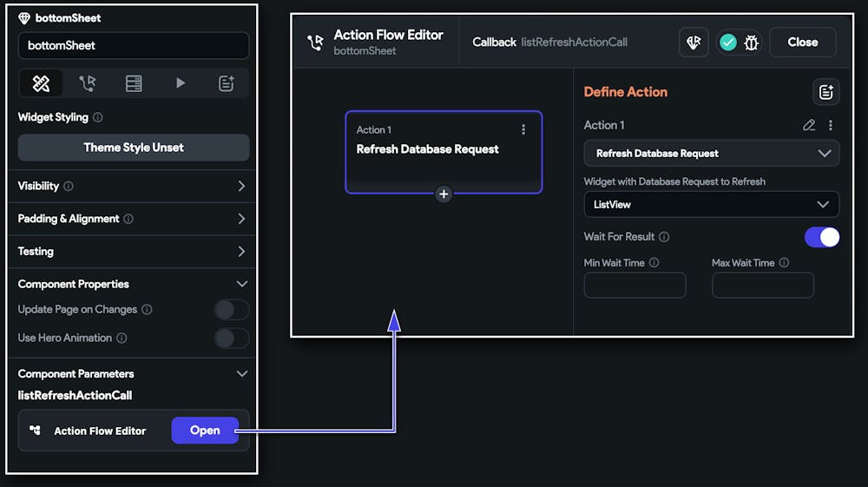Open the Documentation notes tab icon

pos(226,83)
